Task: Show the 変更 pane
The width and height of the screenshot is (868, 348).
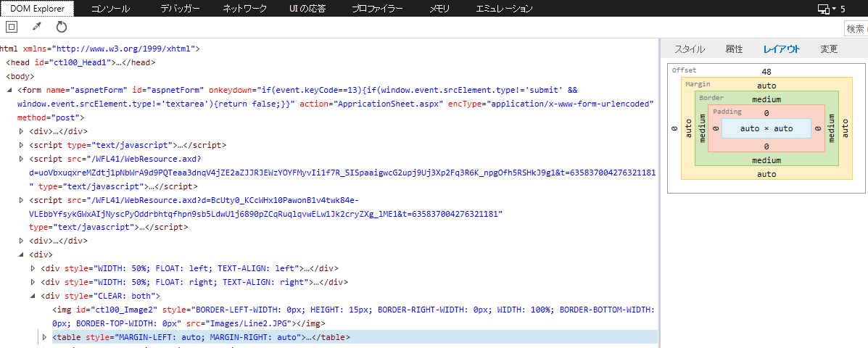Action: coord(829,49)
